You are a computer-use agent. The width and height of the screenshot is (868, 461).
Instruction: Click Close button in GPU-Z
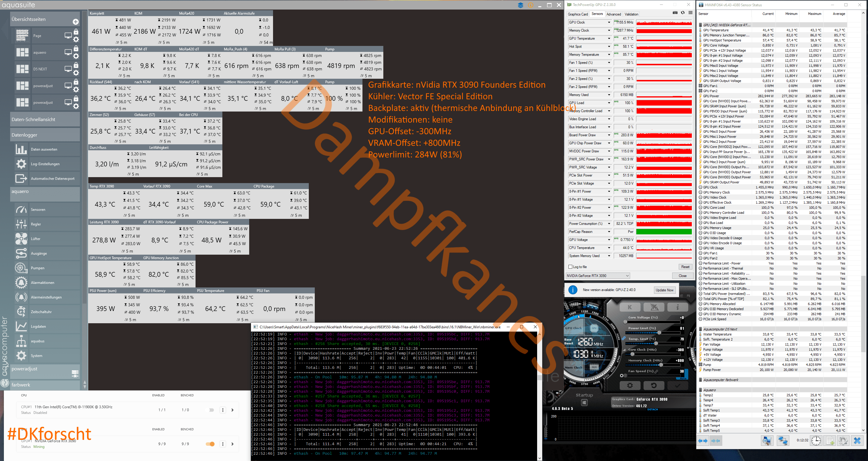point(683,276)
